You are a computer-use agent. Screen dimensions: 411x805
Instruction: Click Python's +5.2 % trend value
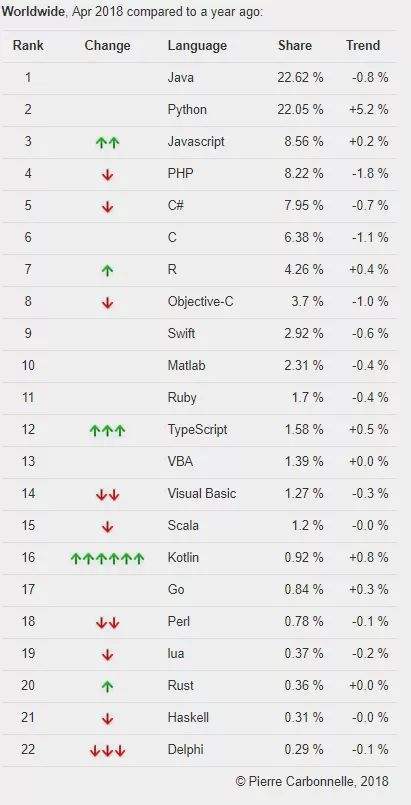click(369, 109)
